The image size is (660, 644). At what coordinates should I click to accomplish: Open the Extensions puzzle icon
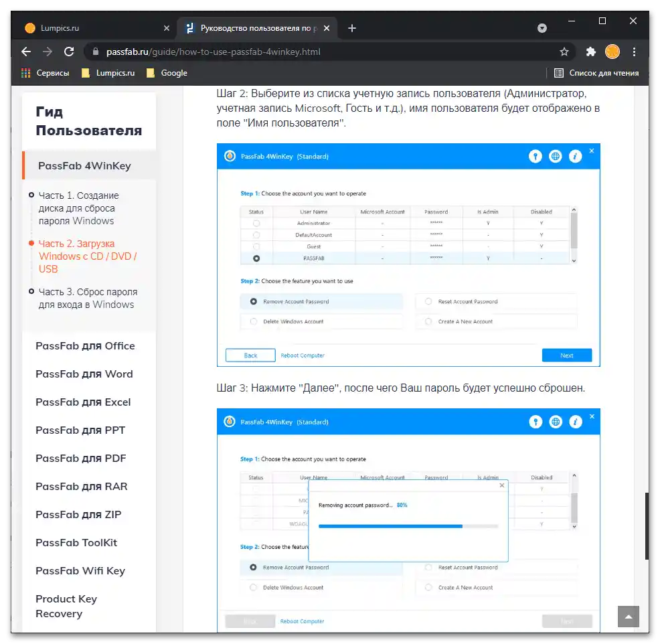tap(591, 52)
